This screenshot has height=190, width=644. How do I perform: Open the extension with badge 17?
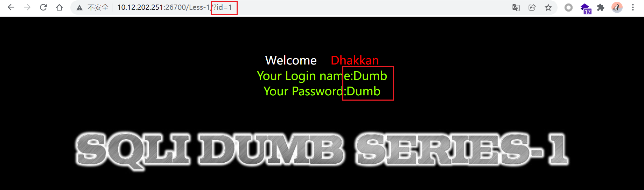point(586,8)
